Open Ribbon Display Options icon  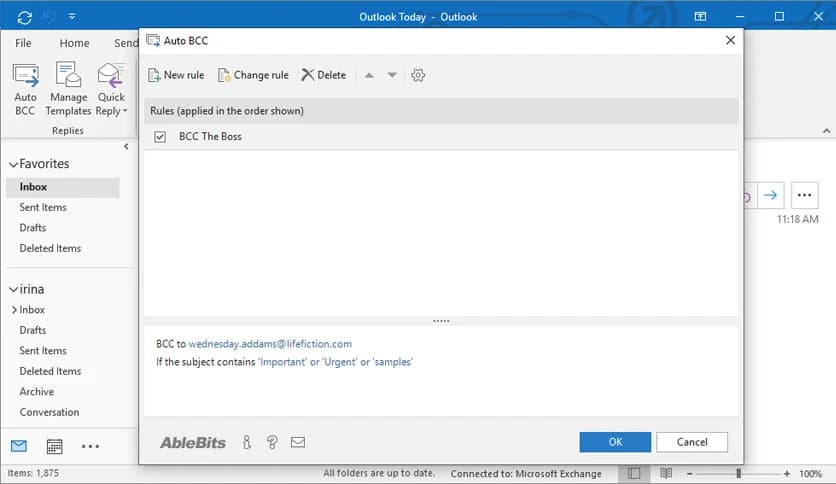pyautogui.click(x=700, y=17)
